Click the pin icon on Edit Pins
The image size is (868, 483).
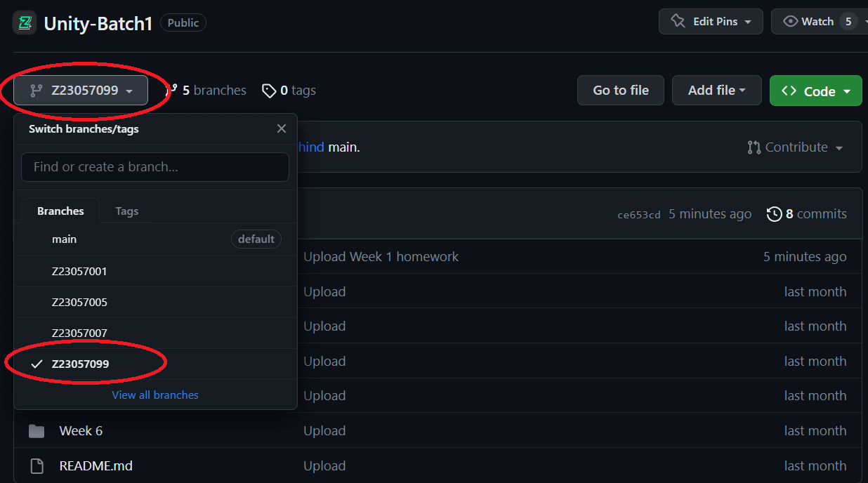[x=678, y=22]
